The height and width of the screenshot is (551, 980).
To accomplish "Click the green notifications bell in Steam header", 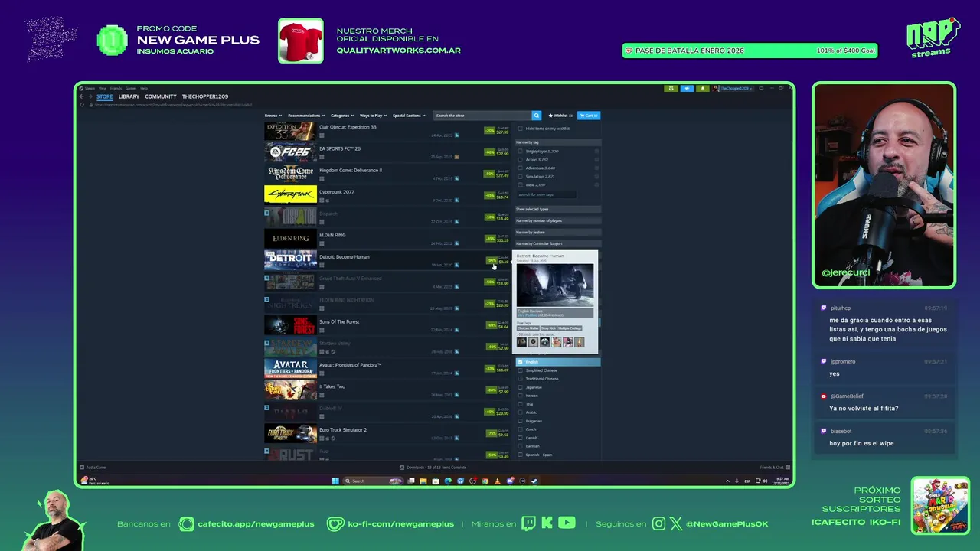I will pos(702,88).
